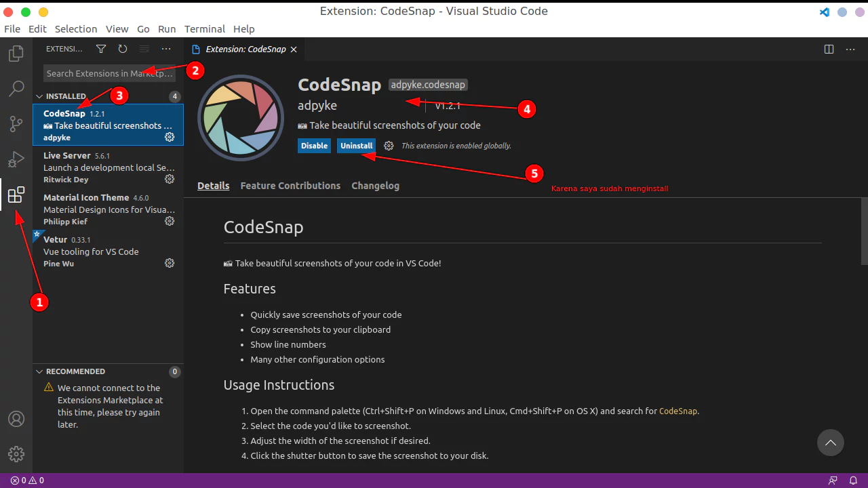
Task: Click the recommended count badge showing 0
Action: point(175,371)
